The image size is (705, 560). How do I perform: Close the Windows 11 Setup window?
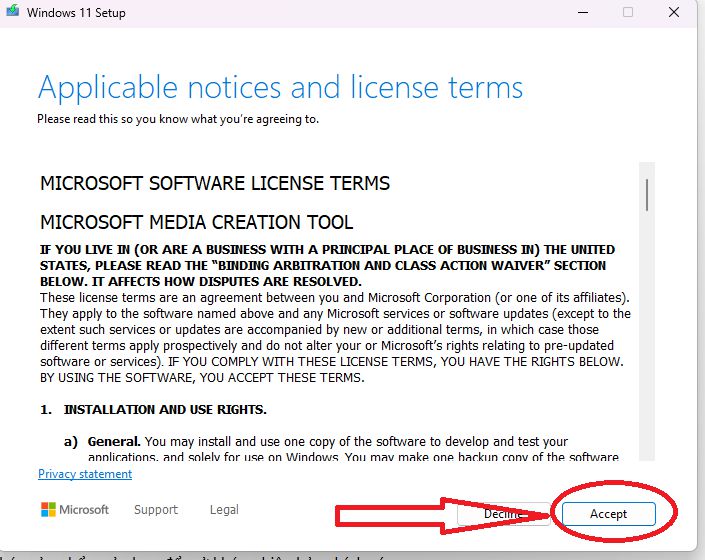point(675,13)
